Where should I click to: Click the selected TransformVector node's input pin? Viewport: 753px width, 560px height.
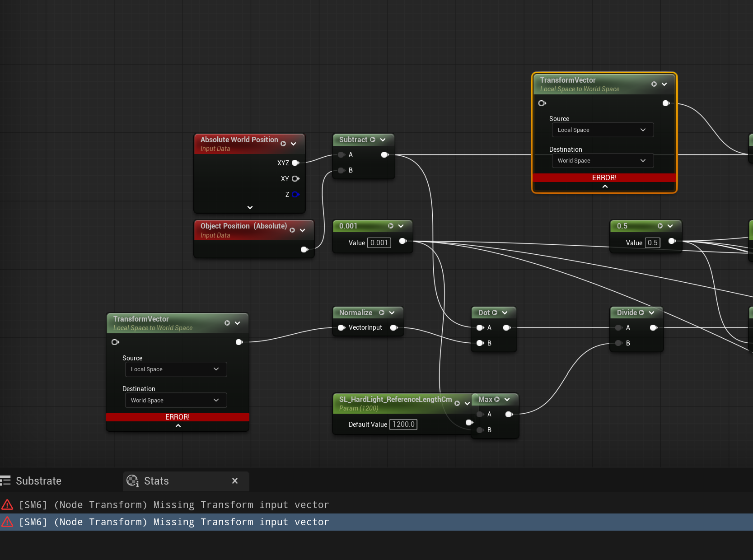click(542, 103)
